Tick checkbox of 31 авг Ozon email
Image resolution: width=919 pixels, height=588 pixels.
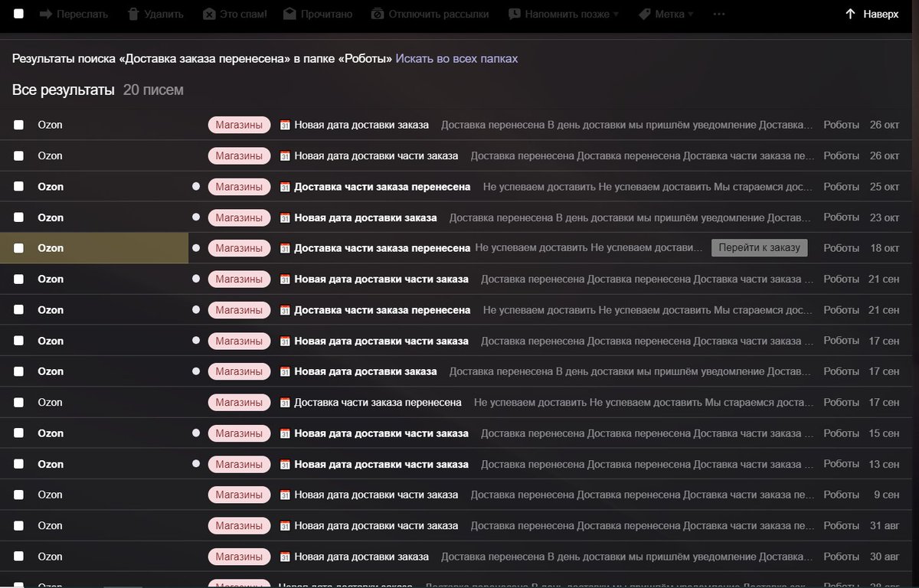(18, 525)
